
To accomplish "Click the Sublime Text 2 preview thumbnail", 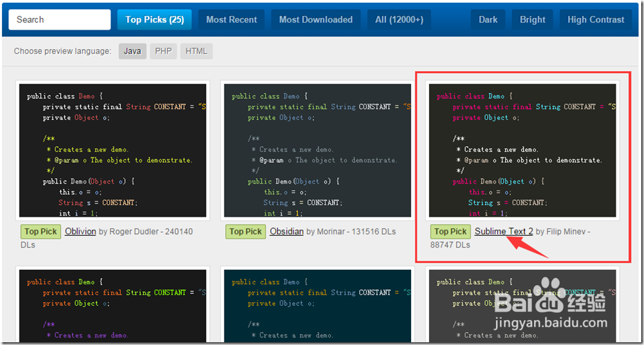I will 522,150.
